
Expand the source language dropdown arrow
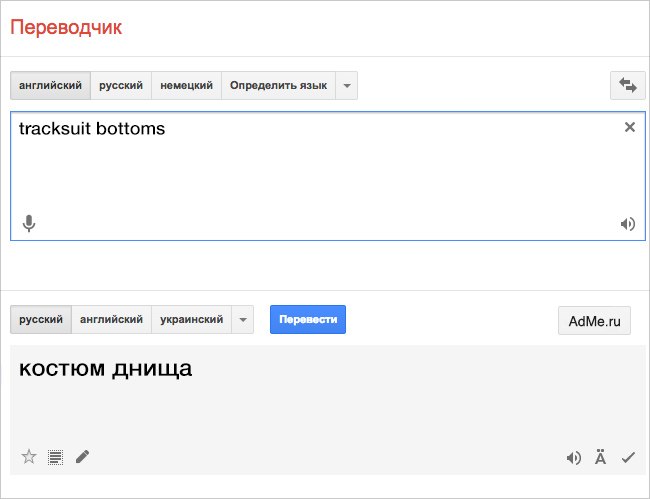(346, 86)
